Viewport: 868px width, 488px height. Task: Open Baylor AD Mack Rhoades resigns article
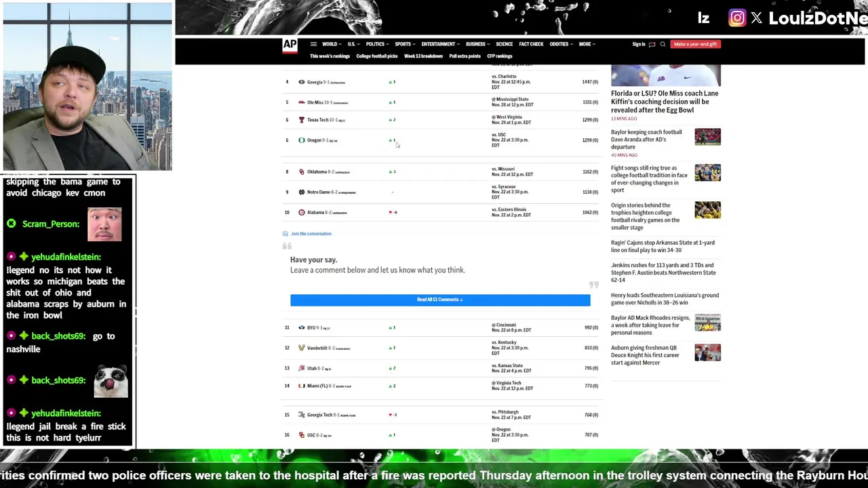pos(650,325)
